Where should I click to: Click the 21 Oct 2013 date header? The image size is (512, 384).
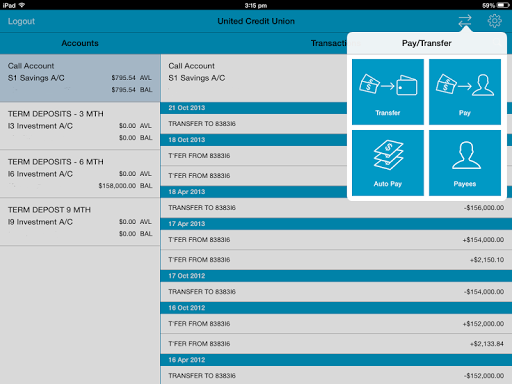tap(254, 108)
